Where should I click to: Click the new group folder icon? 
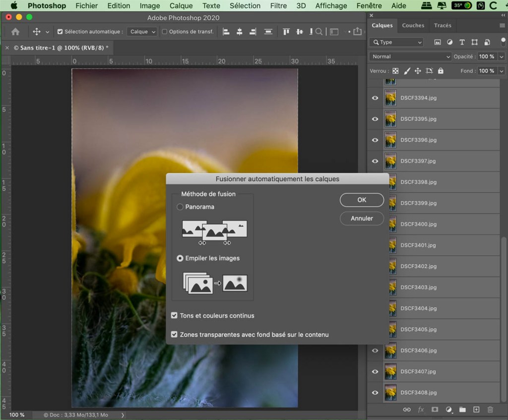click(x=462, y=410)
